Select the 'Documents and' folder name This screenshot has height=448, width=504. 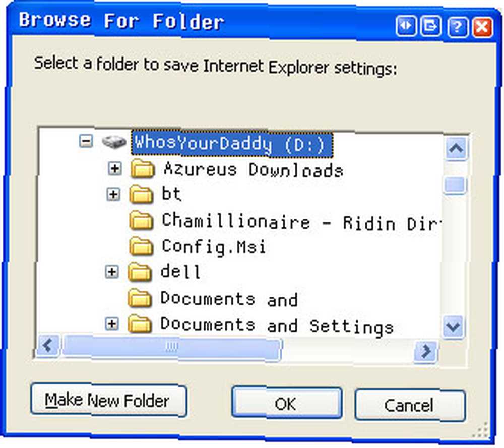click(x=229, y=299)
